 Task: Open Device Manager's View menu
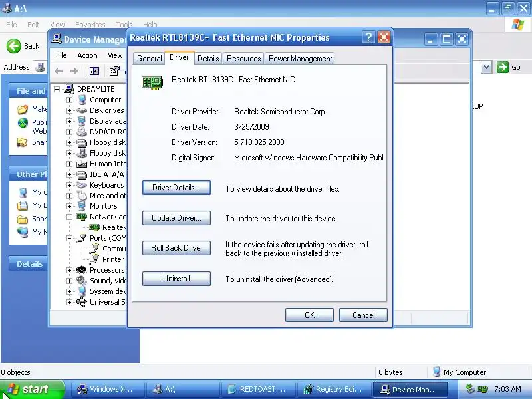(115, 55)
